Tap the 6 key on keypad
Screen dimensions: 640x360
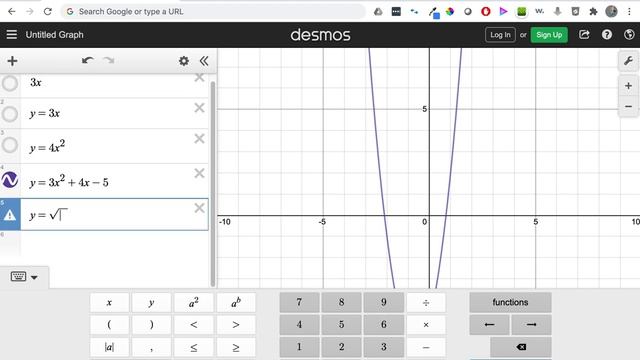(x=384, y=324)
